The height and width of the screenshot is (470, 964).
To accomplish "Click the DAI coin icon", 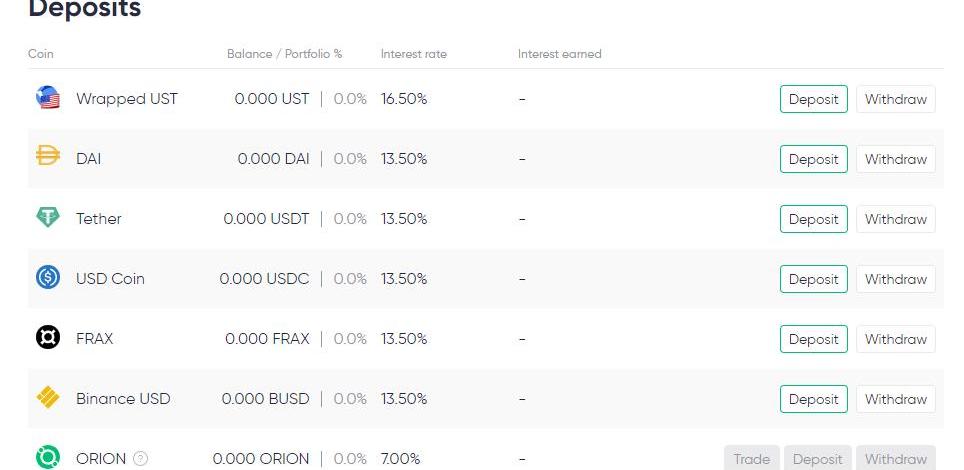I will (x=47, y=157).
